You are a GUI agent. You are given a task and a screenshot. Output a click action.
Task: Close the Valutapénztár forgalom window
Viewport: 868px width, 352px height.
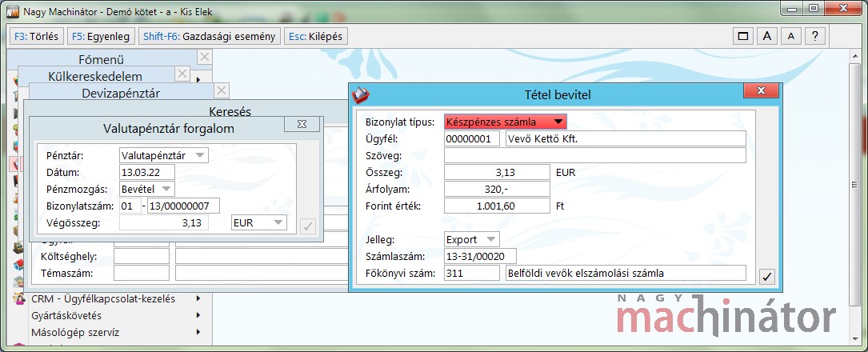pos(302,124)
